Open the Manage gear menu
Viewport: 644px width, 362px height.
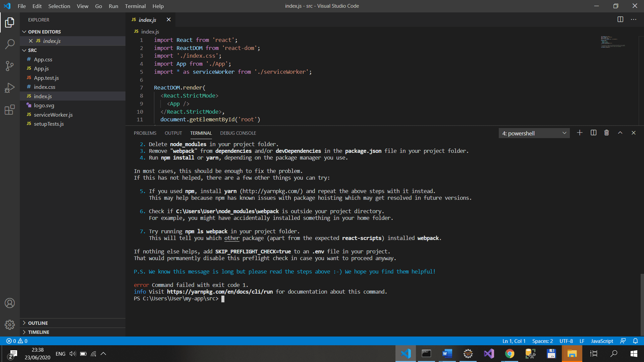click(10, 324)
